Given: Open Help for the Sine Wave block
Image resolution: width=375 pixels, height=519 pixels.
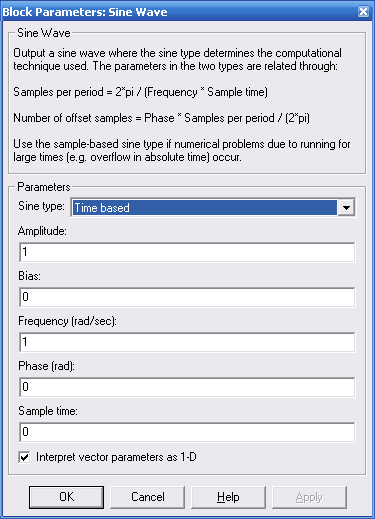Looking at the screenshot, I should (228, 497).
